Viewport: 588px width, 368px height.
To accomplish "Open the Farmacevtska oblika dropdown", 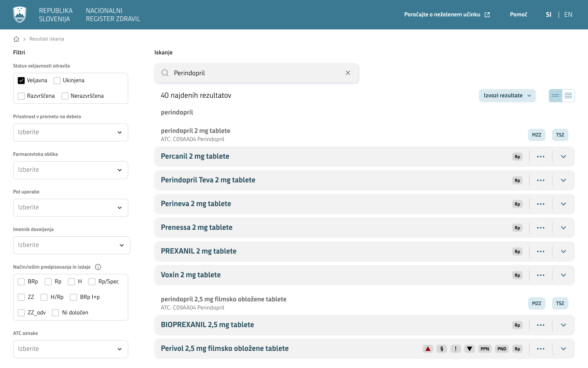I will (71, 170).
